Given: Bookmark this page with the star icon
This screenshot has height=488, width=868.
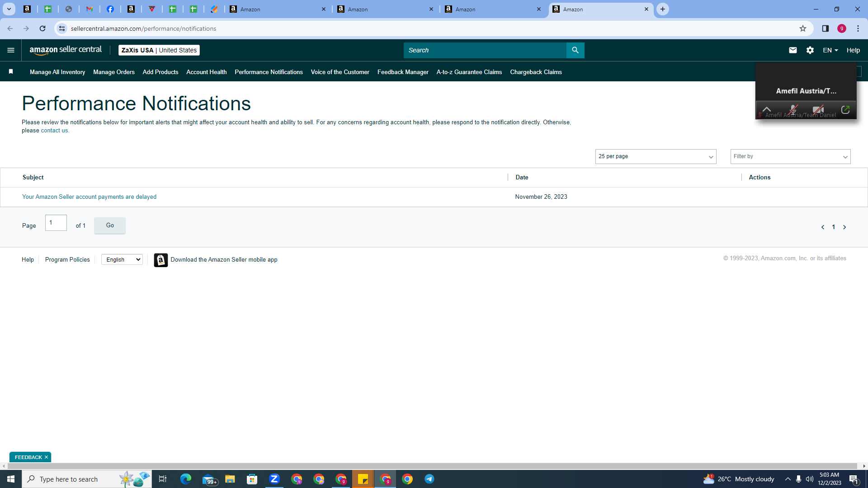Looking at the screenshot, I should point(802,28).
